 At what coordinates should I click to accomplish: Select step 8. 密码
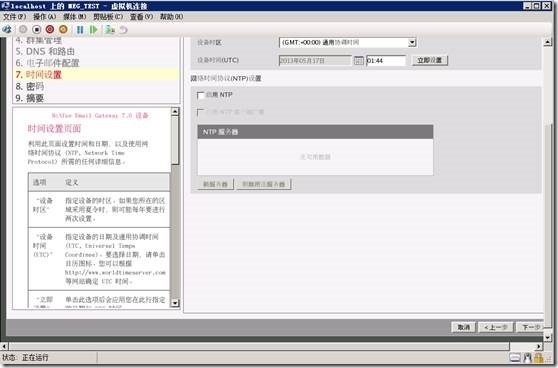[30, 86]
